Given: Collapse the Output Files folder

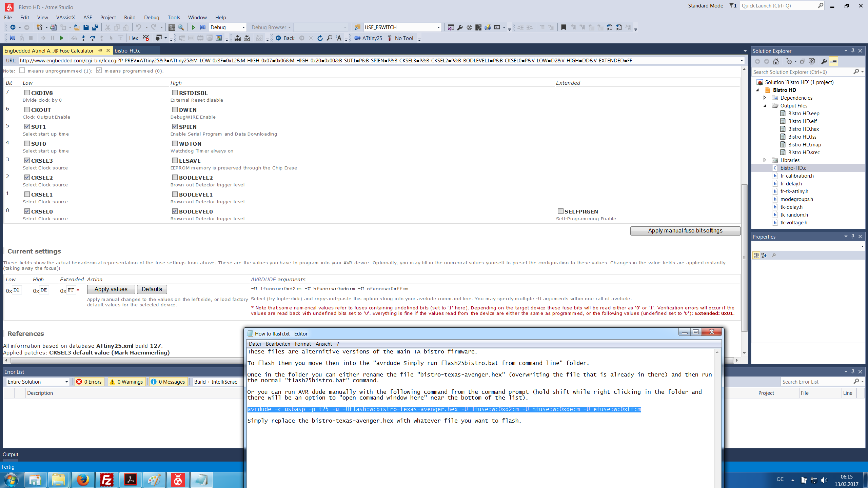Looking at the screenshot, I should (x=765, y=106).
